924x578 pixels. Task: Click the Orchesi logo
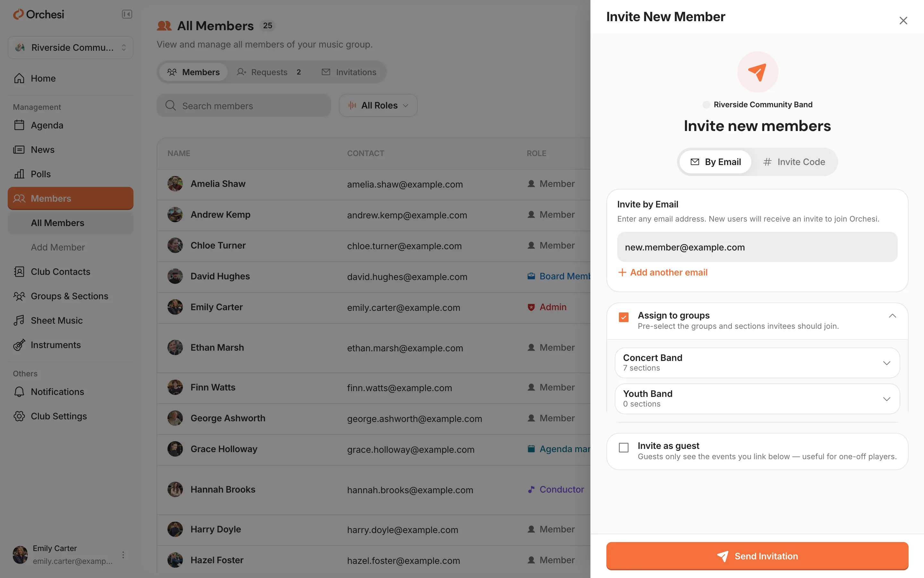[38, 14]
